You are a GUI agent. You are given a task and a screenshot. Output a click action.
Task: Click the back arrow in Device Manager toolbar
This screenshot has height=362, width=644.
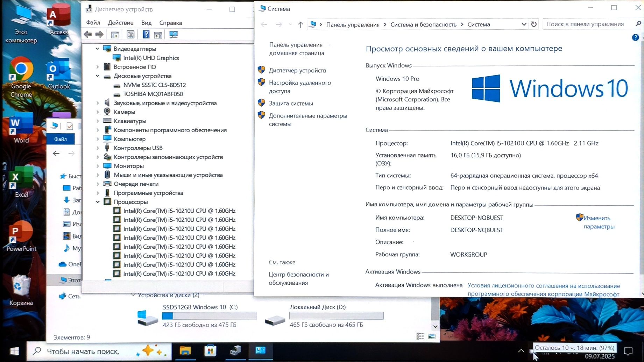(x=88, y=34)
